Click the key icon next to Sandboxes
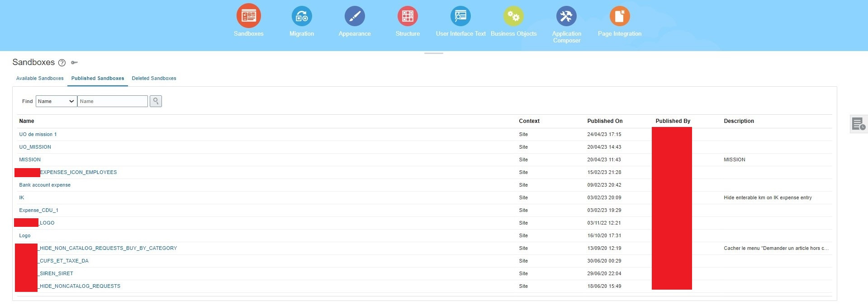The image size is (868, 305). click(75, 62)
